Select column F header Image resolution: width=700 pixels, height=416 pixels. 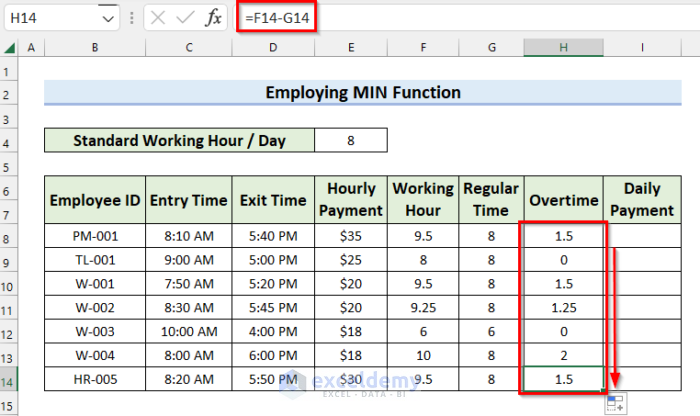pyautogui.click(x=423, y=47)
